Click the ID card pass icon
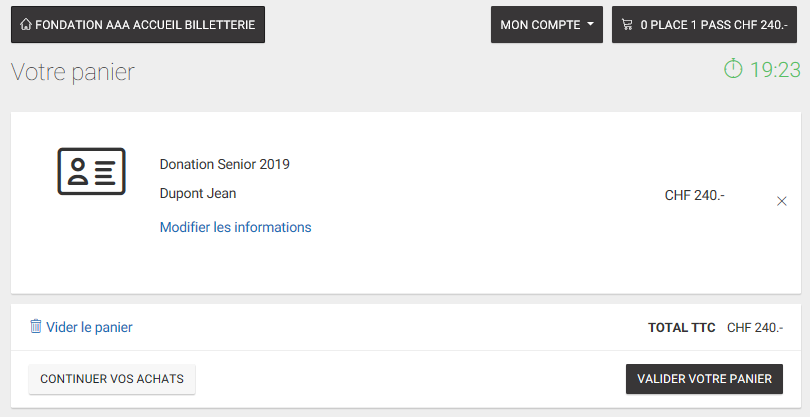The image size is (810, 417). click(91, 172)
